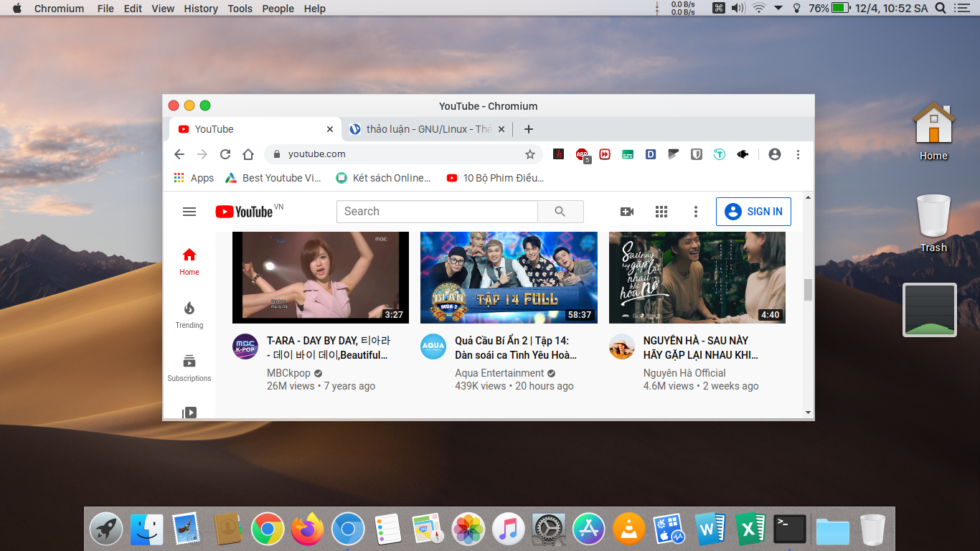This screenshot has width=980, height=551.
Task: Select the YouTube tab
Action: click(255, 129)
